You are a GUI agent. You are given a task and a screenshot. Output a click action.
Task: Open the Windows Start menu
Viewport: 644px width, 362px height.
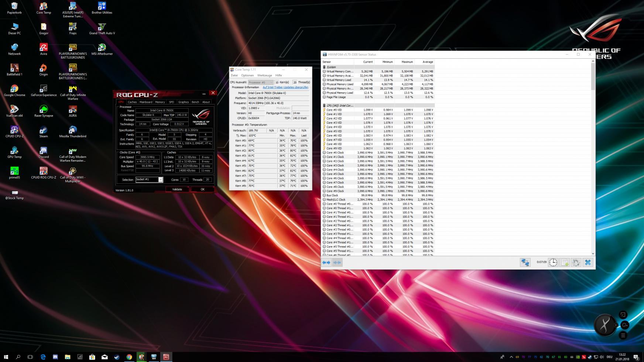tap(6, 357)
